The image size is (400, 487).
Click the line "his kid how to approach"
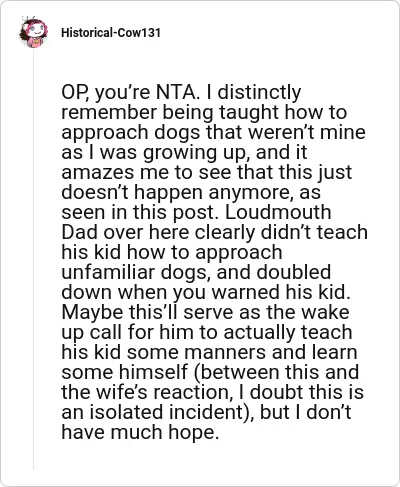[x=172, y=252]
